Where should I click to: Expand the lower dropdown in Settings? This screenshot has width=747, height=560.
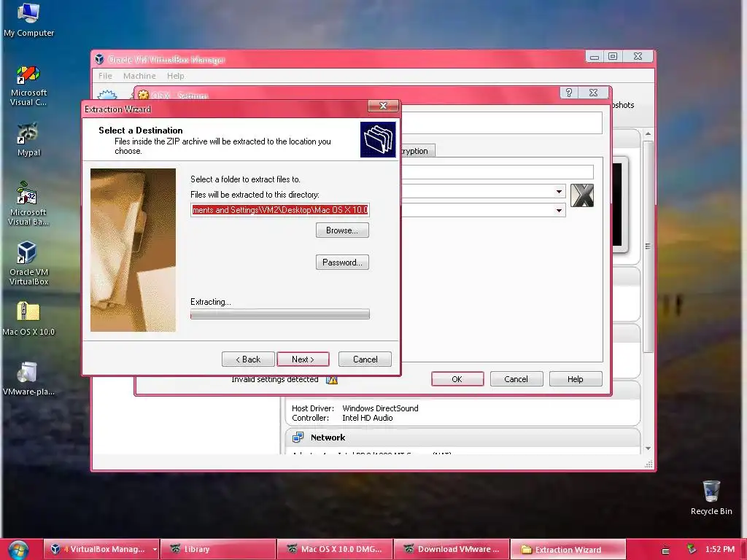tap(559, 210)
